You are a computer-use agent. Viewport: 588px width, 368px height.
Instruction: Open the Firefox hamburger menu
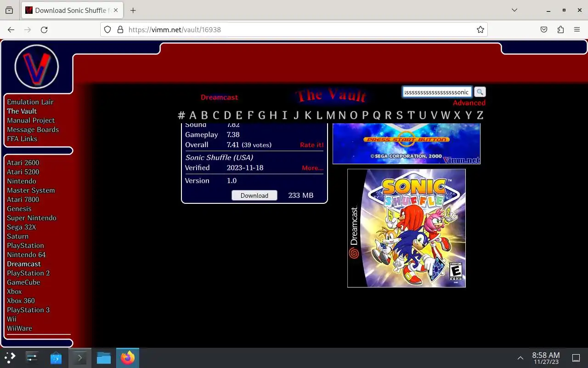coord(577,29)
